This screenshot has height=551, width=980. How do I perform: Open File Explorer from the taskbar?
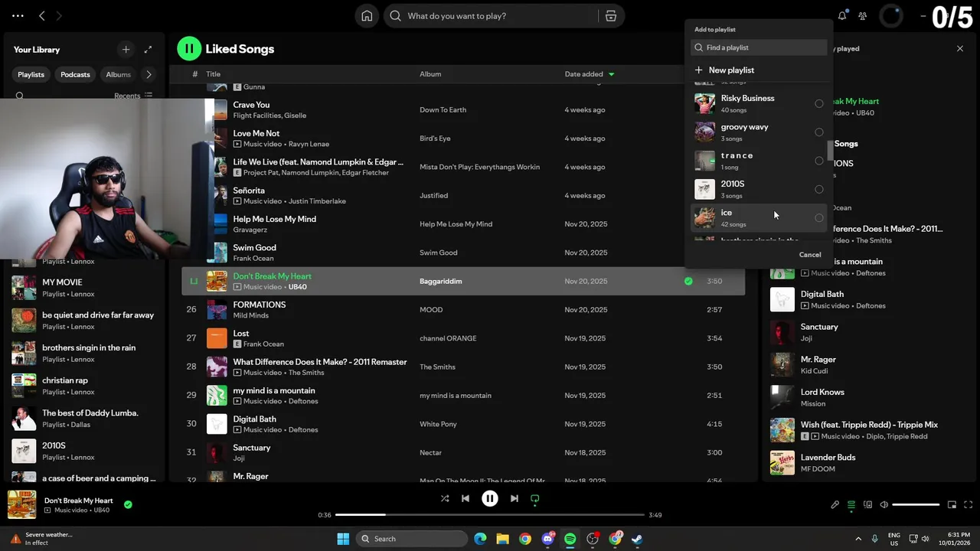point(502,539)
